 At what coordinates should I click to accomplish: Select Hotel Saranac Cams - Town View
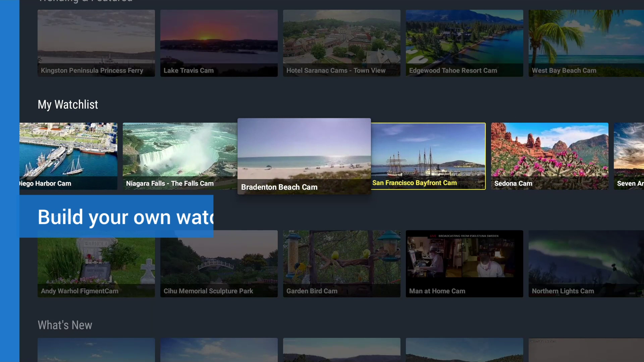coord(341,43)
